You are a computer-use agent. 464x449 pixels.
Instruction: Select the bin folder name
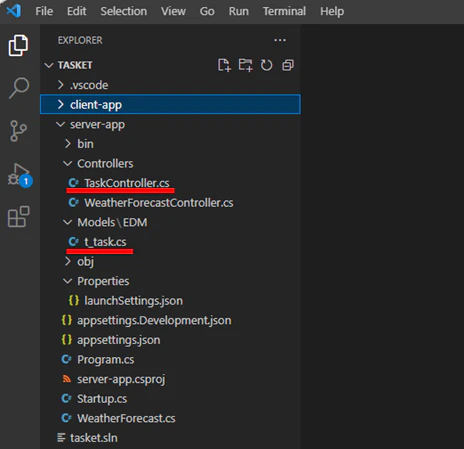pos(85,144)
